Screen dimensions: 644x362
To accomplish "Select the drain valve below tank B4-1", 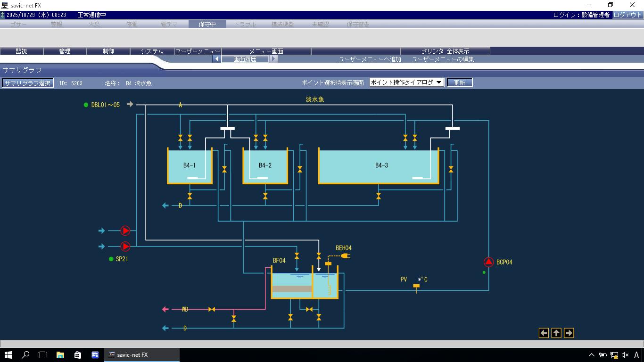I will pos(190,196).
